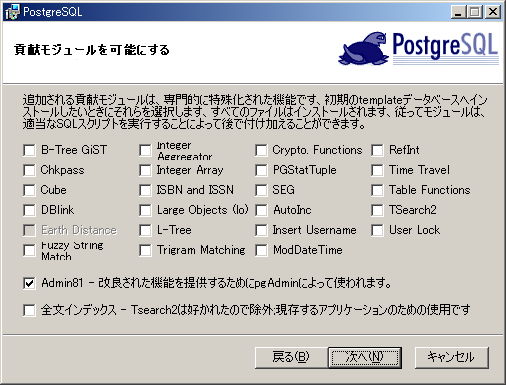506x385 pixels.
Task: Enable Integer Array module
Action: coord(145,170)
